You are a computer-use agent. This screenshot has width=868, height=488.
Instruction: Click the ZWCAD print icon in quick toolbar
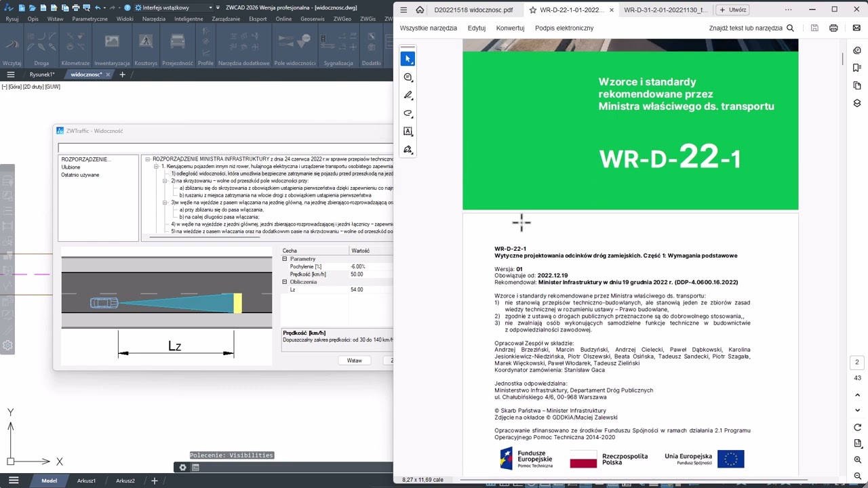click(76, 7)
